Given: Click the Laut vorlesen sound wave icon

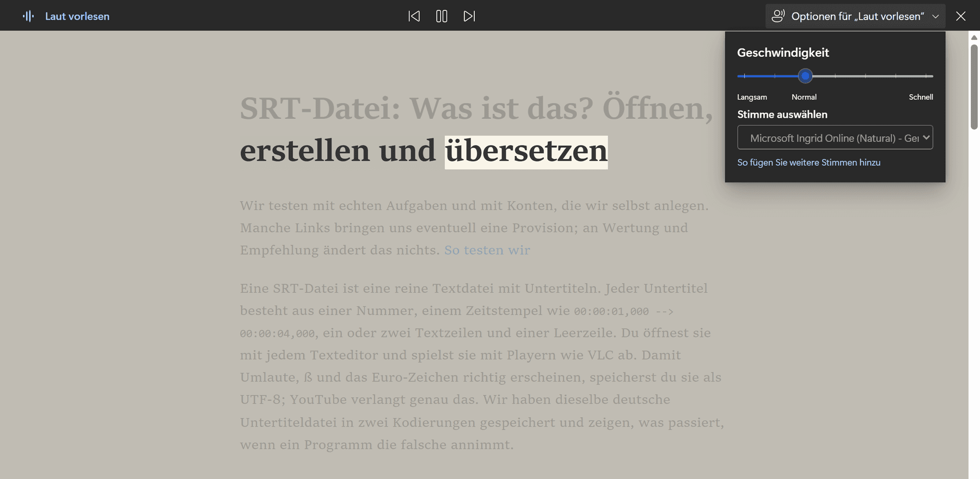Looking at the screenshot, I should (x=28, y=16).
